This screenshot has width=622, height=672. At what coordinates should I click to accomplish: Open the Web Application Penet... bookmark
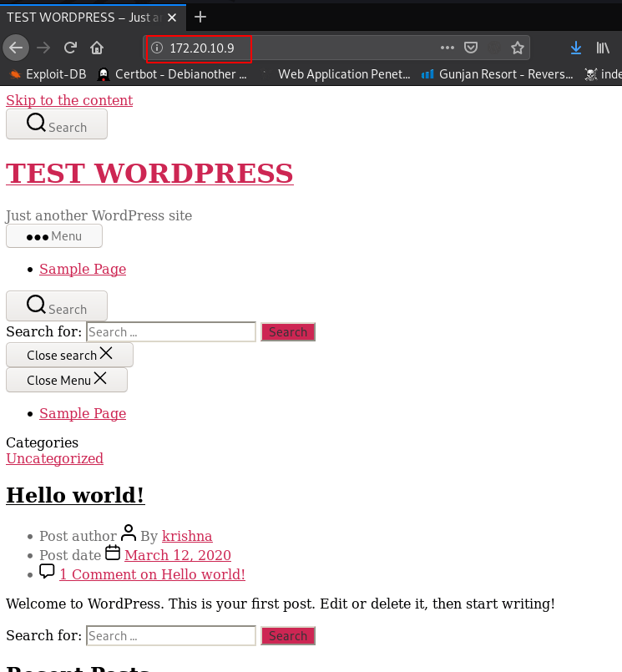pyautogui.click(x=336, y=74)
